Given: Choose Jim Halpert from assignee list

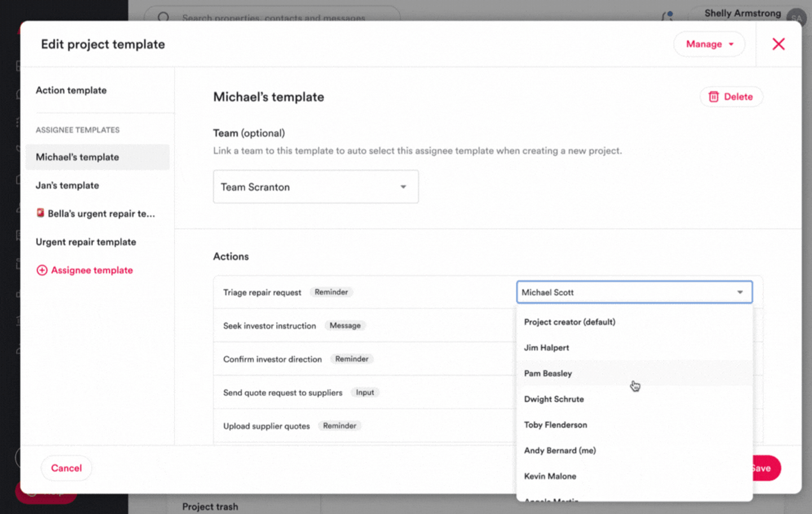Looking at the screenshot, I should 634,348.
